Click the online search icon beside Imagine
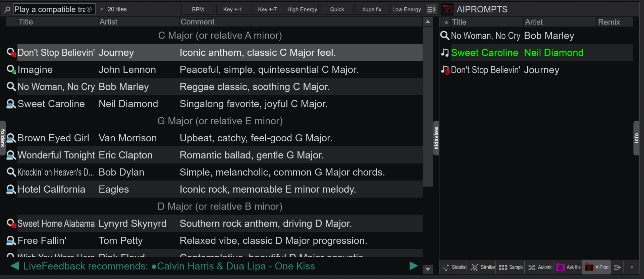This screenshot has height=279, width=644. [x=11, y=69]
